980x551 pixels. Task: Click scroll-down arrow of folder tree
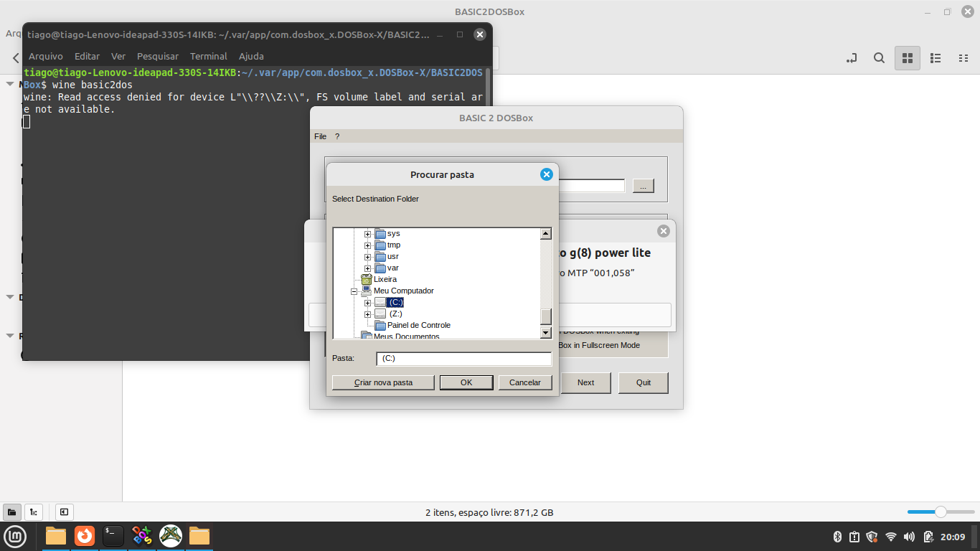546,332
